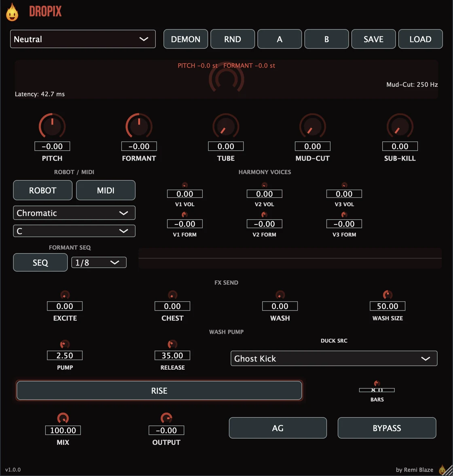Viewport: 453px width, 476px height.
Task: Click the SUB-KILL knob
Action: click(400, 126)
